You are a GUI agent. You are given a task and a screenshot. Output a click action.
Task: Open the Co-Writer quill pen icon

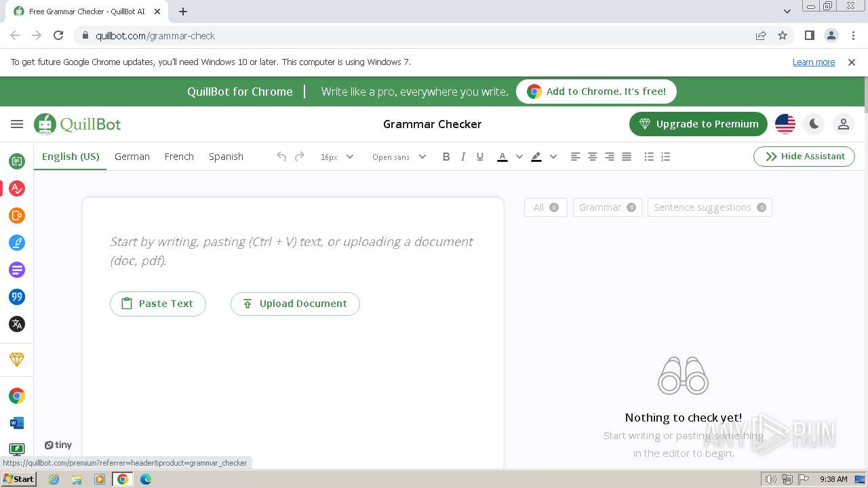pyautogui.click(x=17, y=243)
